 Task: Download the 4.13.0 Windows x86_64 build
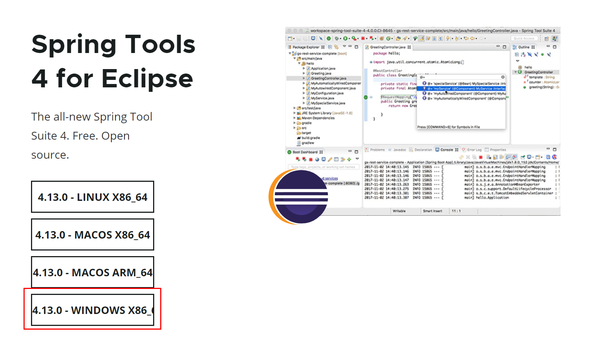pos(93,310)
